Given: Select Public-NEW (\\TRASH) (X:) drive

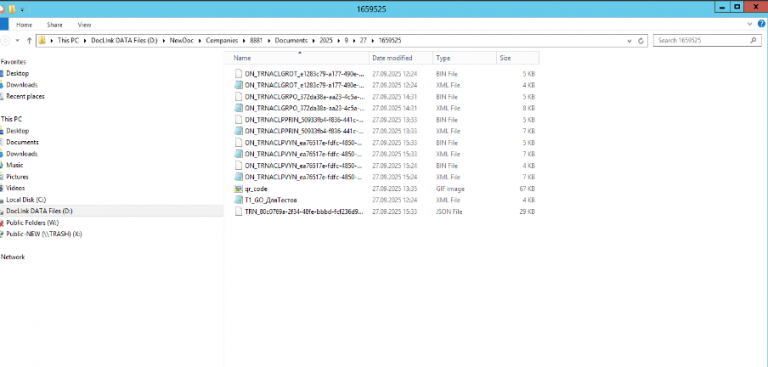Looking at the screenshot, I should [44, 234].
